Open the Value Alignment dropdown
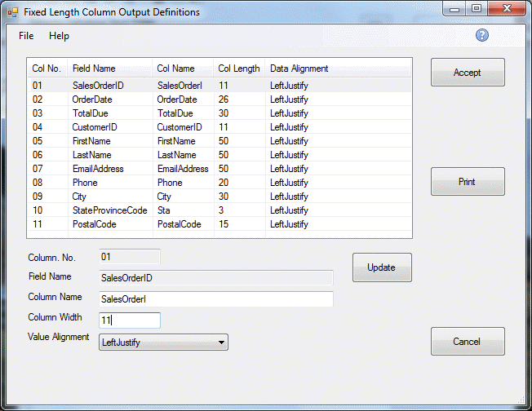This screenshot has width=532, height=411. pyautogui.click(x=163, y=342)
